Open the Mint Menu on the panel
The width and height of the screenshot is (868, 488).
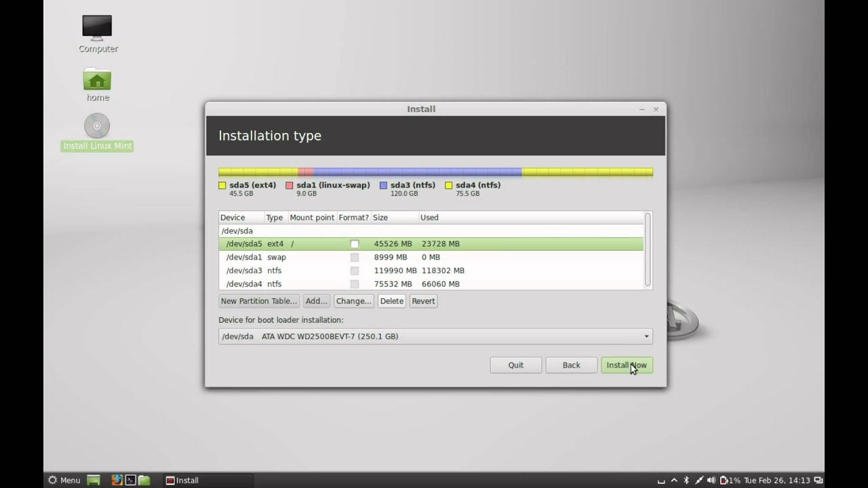tap(64, 480)
